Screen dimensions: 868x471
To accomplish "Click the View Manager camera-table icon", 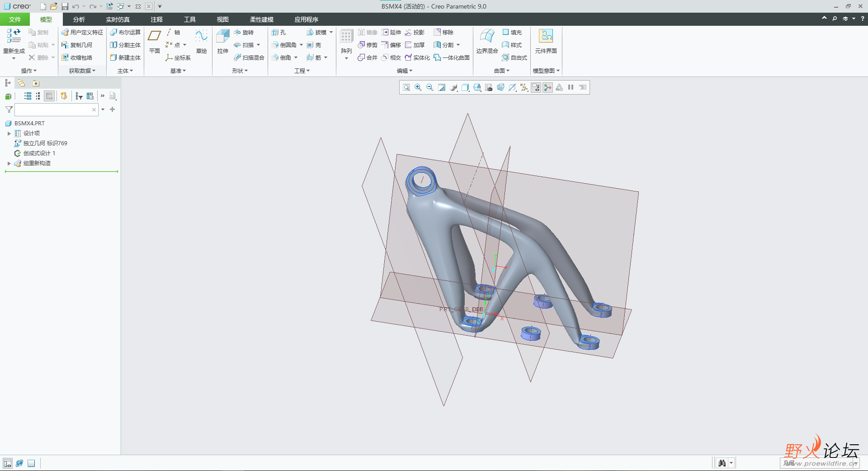I will tap(489, 87).
